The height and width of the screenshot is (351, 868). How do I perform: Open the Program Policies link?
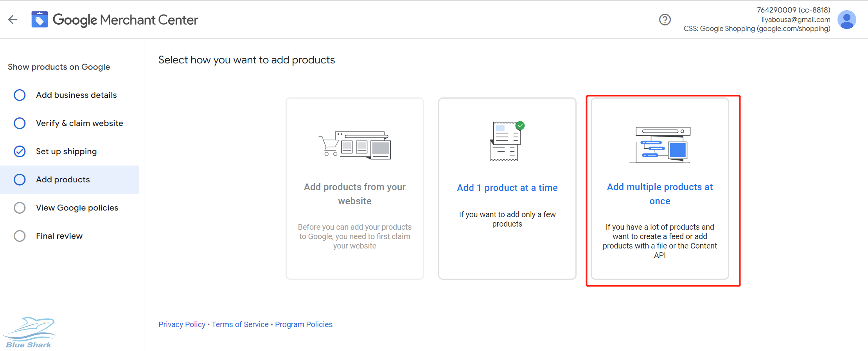click(x=304, y=324)
